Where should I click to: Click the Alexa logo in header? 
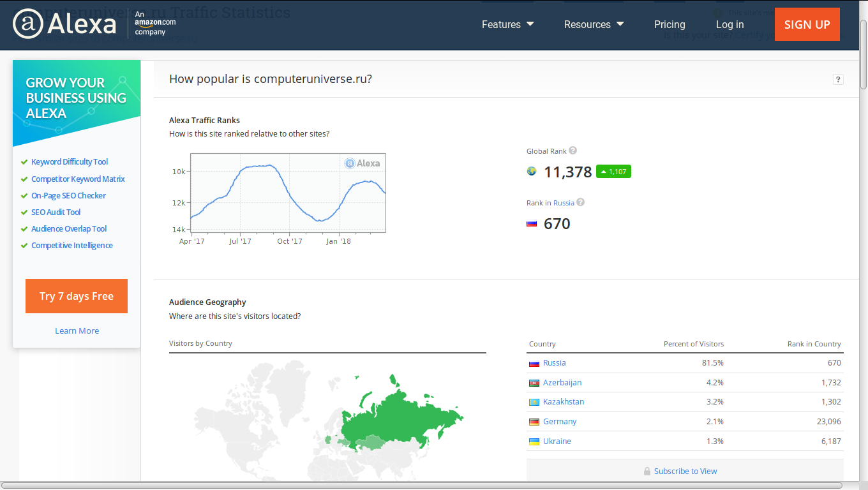coord(64,24)
